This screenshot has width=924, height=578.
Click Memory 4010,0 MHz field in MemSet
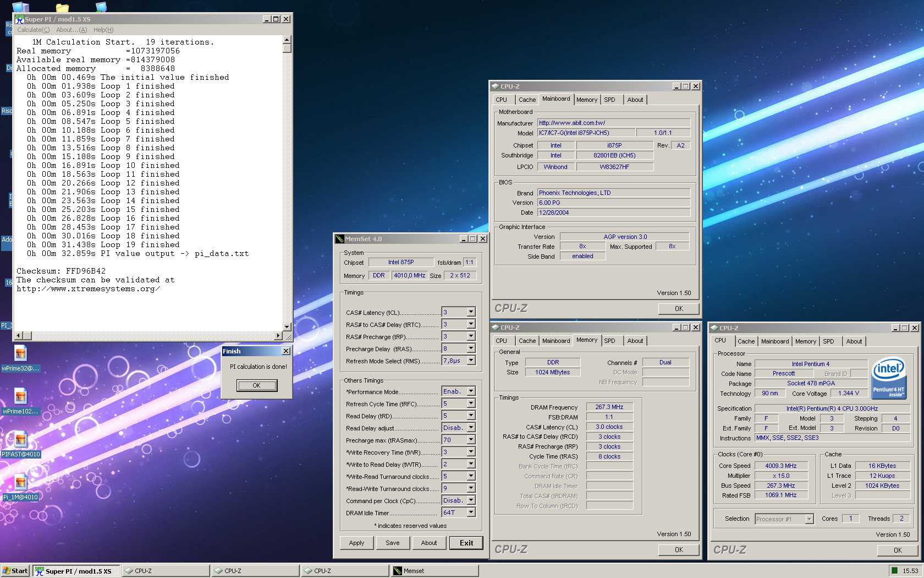point(409,275)
